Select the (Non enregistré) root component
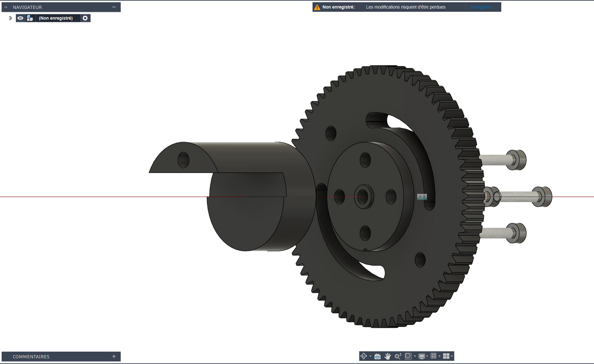 pyautogui.click(x=56, y=18)
